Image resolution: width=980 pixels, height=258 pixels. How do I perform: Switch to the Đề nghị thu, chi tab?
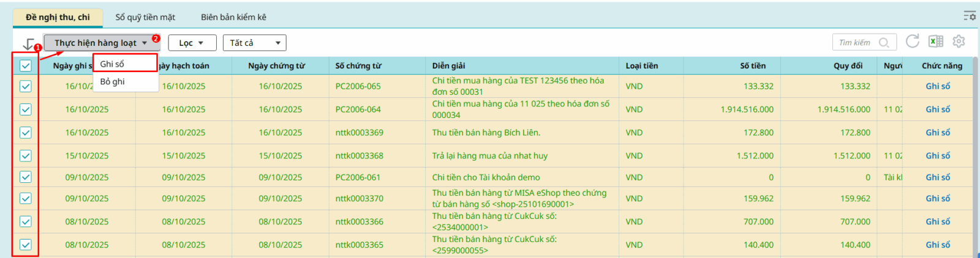[x=58, y=17]
